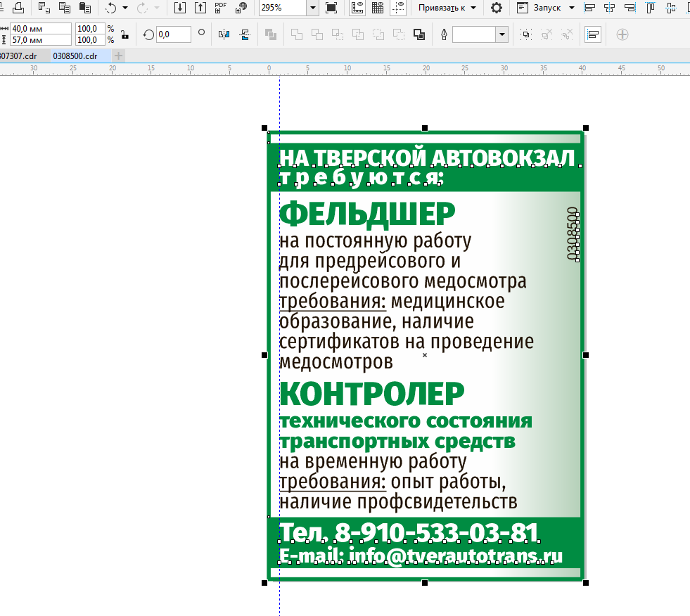Toggle rulers display
This screenshot has height=616, width=690.
point(357,8)
